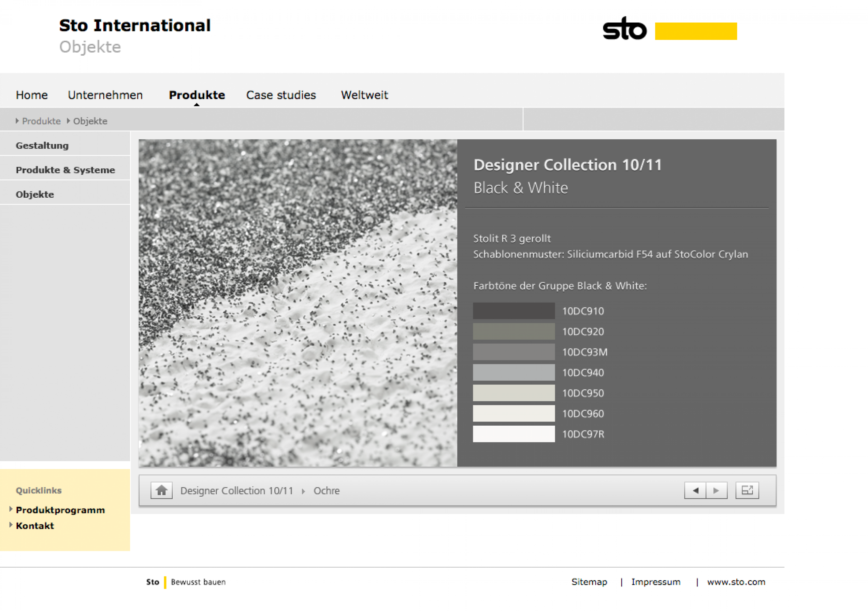868x611 pixels.
Task: Open the Case studies menu item
Action: tap(281, 95)
